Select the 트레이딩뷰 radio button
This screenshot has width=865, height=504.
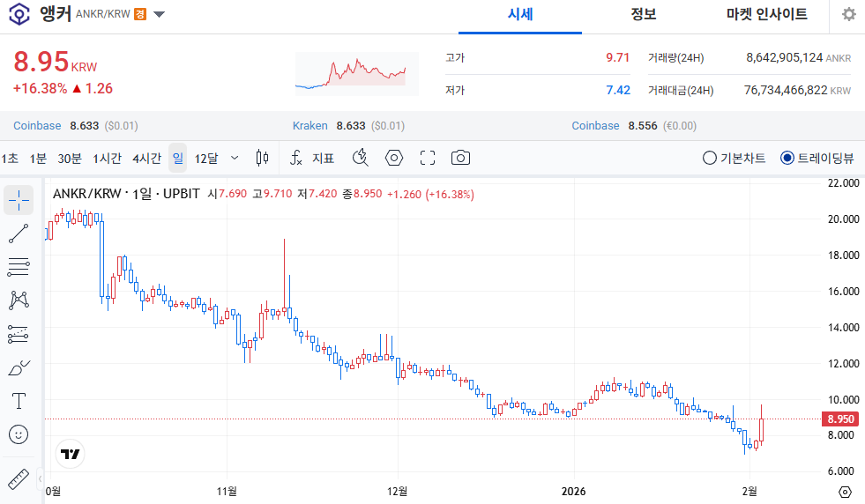pyautogui.click(x=787, y=159)
